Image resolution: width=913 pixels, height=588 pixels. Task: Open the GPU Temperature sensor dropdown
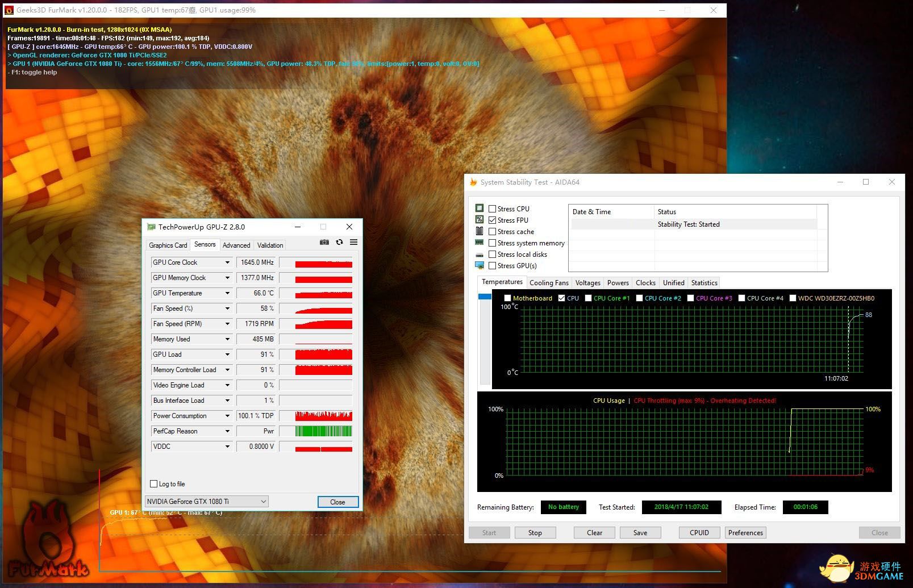click(x=227, y=293)
